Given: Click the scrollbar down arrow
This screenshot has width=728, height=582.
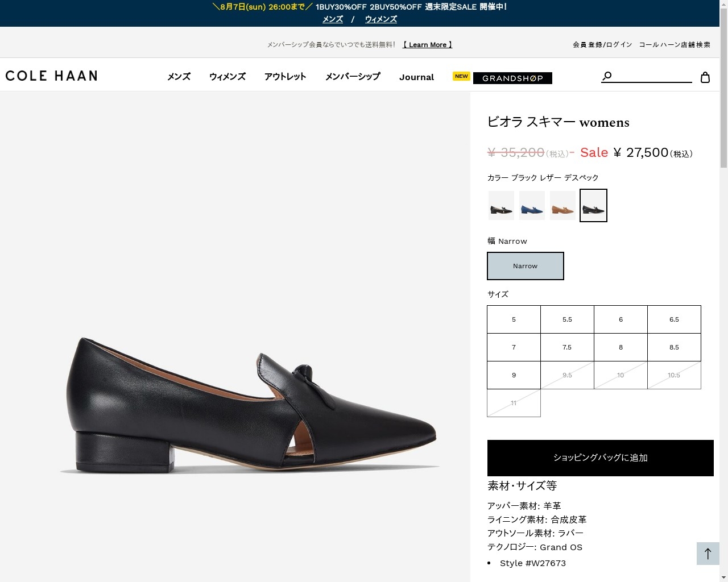Looking at the screenshot, I should coord(723,577).
